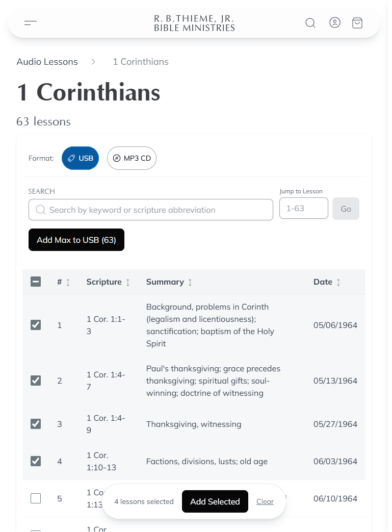This screenshot has width=392, height=532.
Task: Open the user account icon
Action: [x=335, y=22]
